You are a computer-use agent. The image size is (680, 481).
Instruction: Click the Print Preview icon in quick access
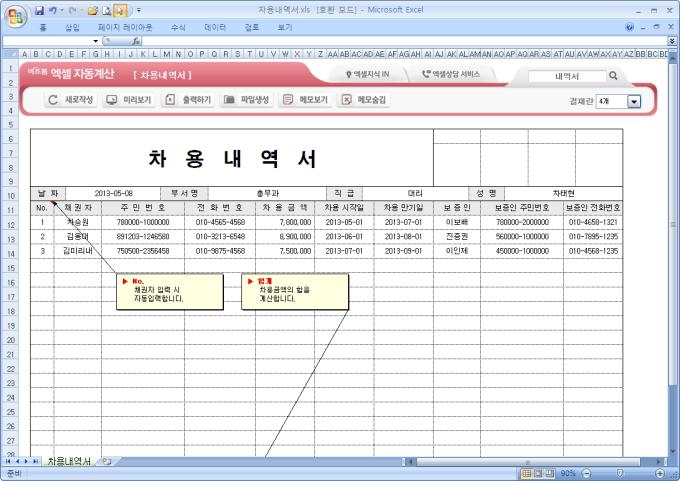coord(106,10)
